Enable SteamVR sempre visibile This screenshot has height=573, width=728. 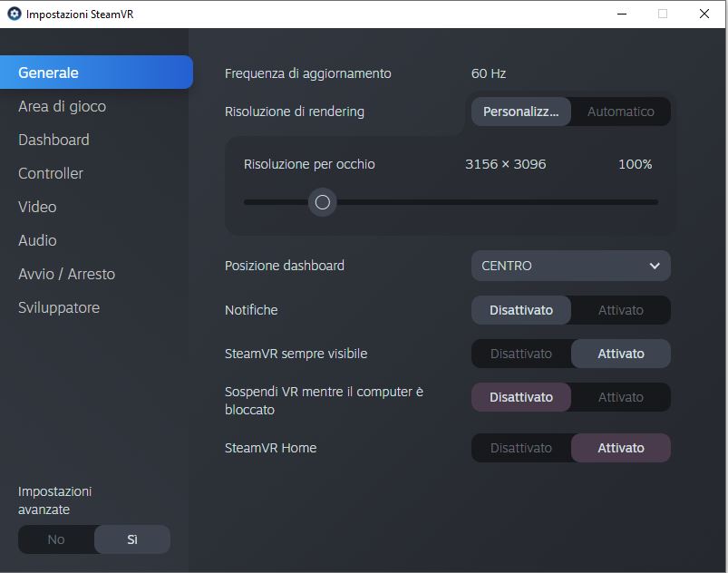coord(621,354)
